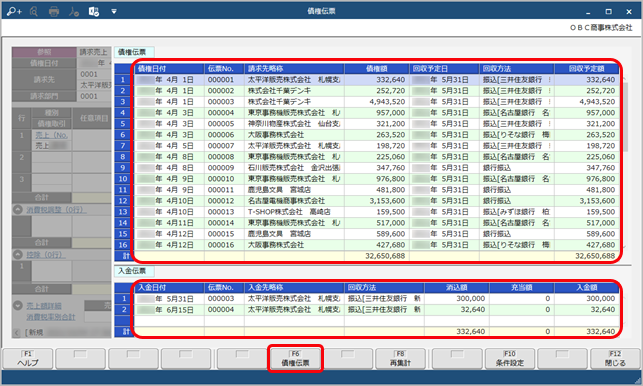Click the 入金日付 column header
Viewport: 643px width, 386px height.
(169, 288)
